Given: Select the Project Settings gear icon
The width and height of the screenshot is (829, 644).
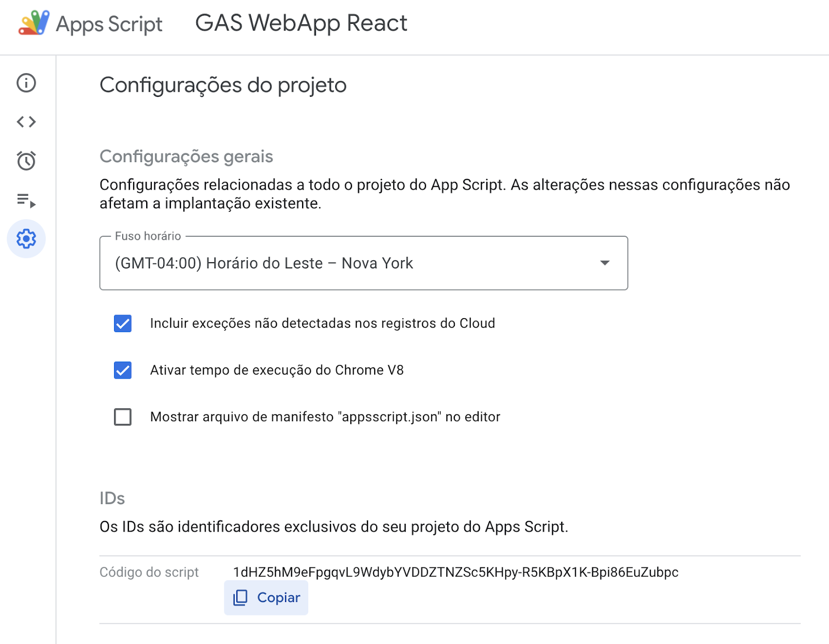Looking at the screenshot, I should click(26, 239).
